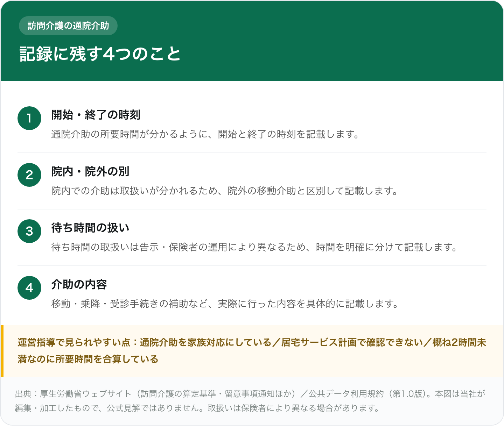504x442 pixels.
Task: Select heading 介助の内容
Action: (x=79, y=284)
